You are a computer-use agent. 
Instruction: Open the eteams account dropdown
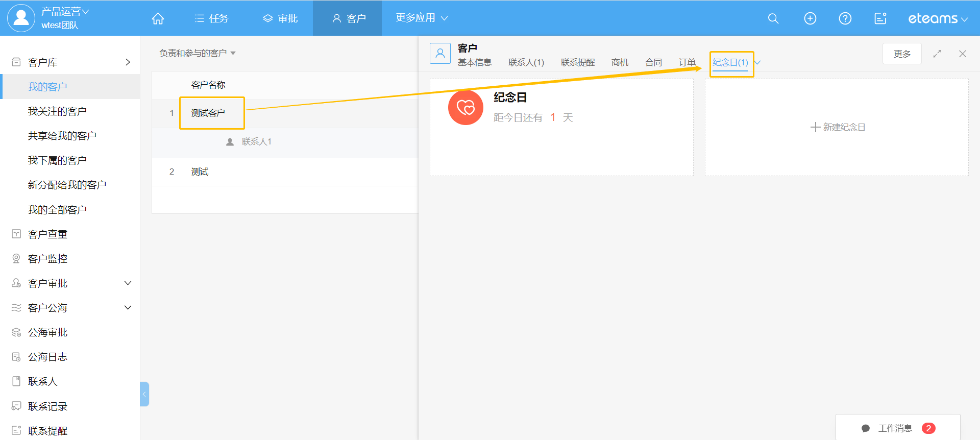point(938,18)
